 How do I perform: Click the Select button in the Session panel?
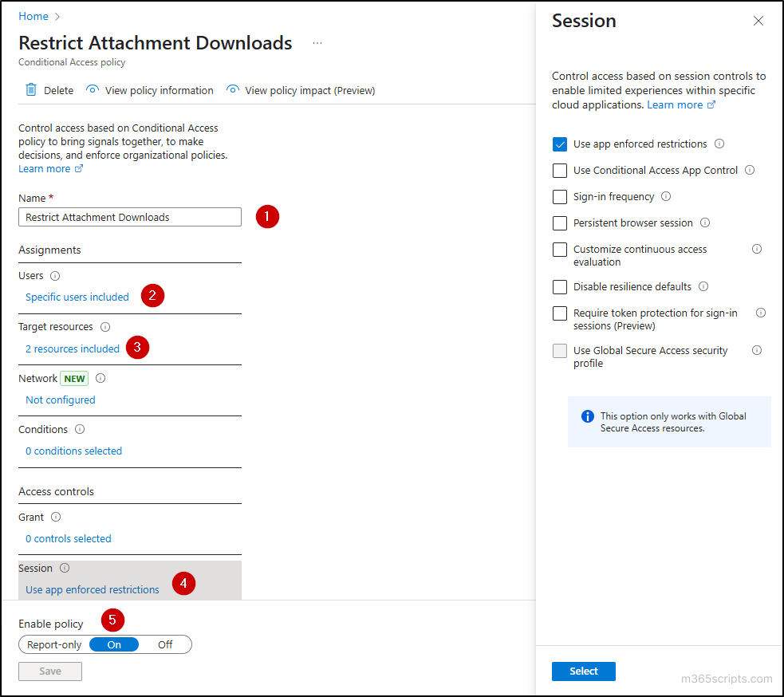coord(583,671)
